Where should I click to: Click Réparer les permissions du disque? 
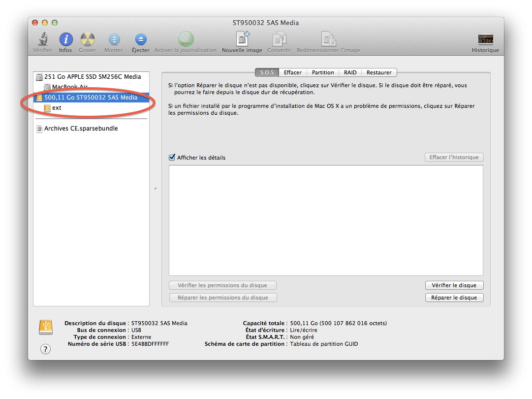click(x=223, y=298)
